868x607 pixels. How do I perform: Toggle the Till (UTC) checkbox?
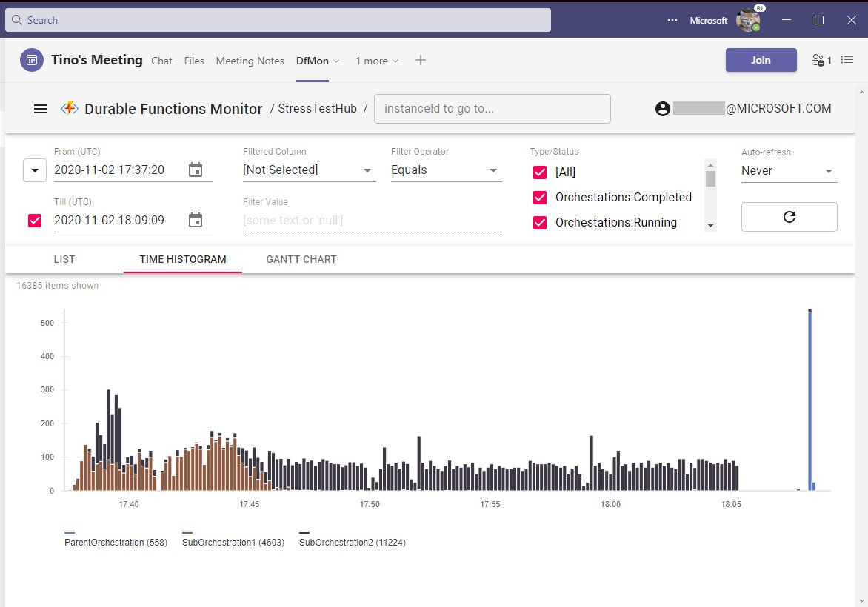point(35,221)
